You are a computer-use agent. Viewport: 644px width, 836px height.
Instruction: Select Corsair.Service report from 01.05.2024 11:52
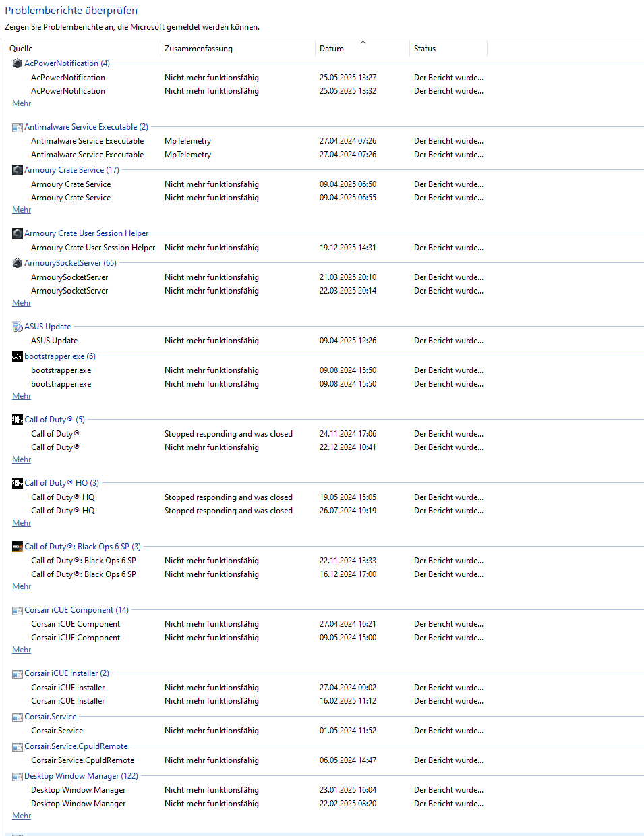pos(257,731)
